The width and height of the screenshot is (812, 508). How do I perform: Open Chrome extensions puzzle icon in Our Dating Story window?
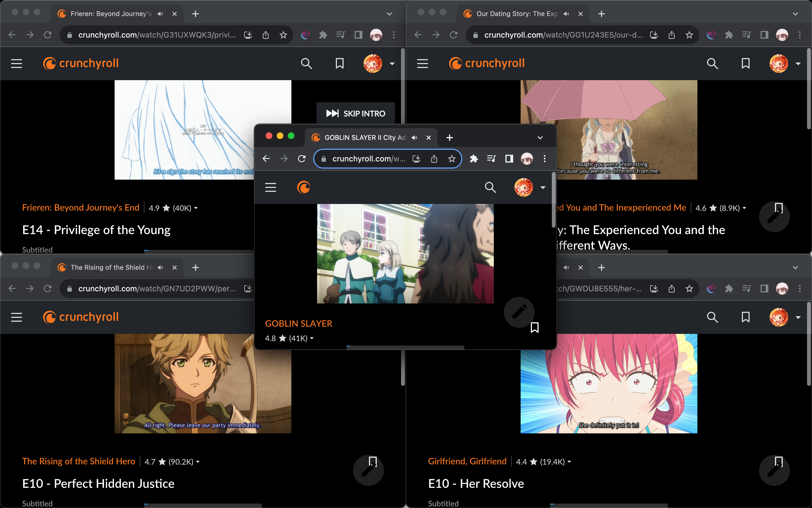pos(729,35)
